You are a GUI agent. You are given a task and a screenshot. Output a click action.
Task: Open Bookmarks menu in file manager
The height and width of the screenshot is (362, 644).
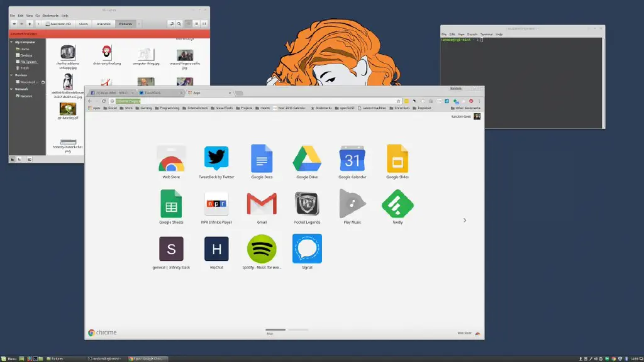click(50, 16)
